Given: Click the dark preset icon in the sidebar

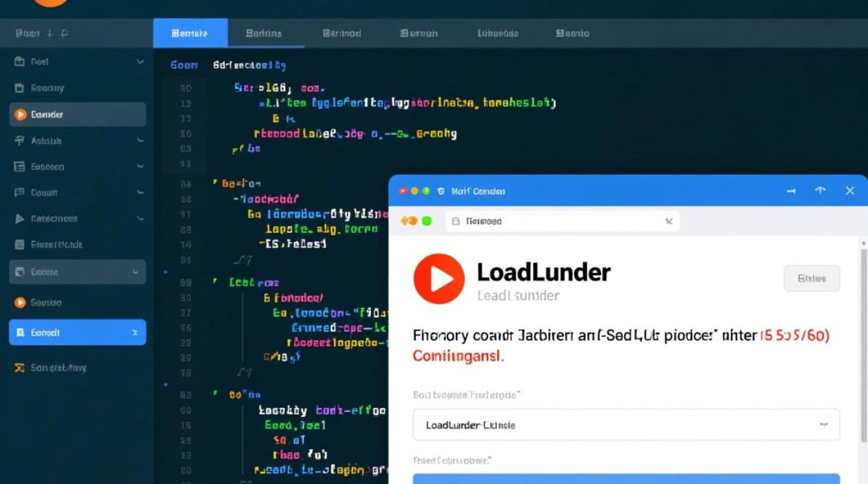Looking at the screenshot, I should click(x=21, y=244).
